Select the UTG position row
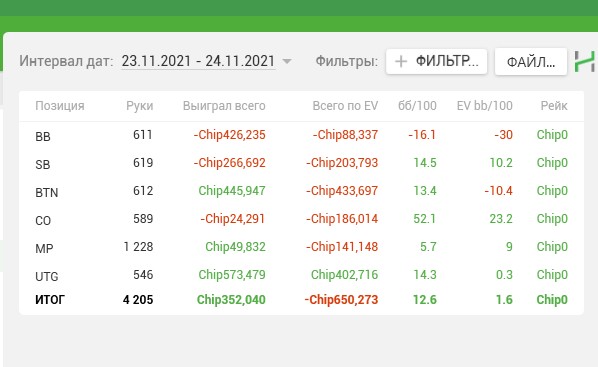 (x=301, y=275)
